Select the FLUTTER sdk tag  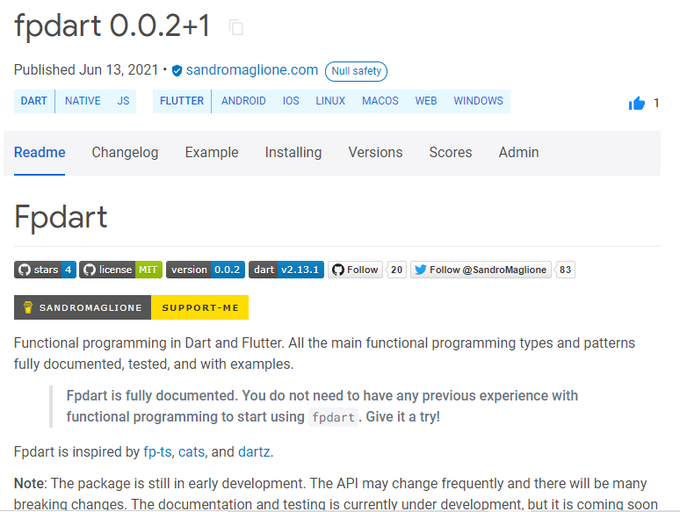click(182, 101)
